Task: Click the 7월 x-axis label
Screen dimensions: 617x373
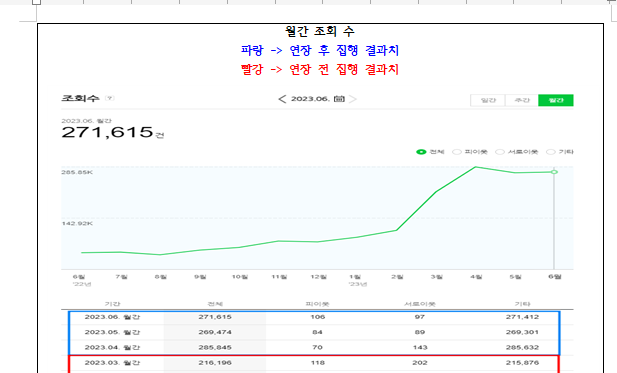Action: coord(121,277)
